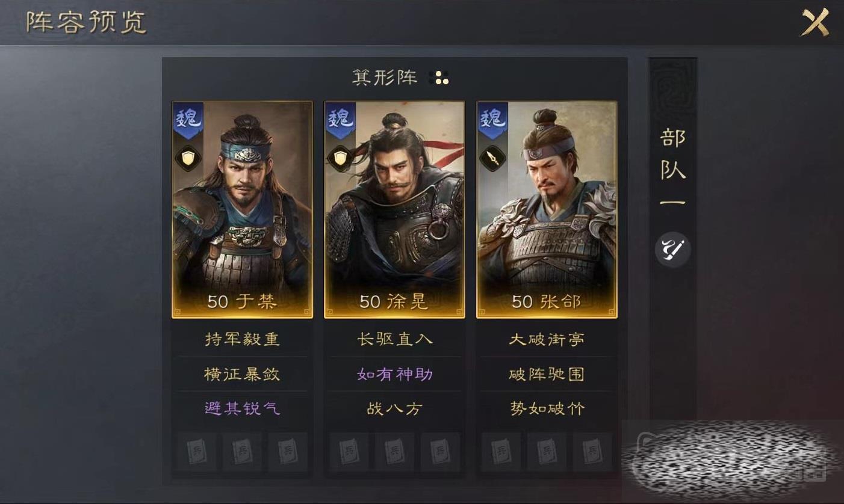Click the shield troop icon on 徐晃's card
The image size is (844, 504).
point(340,159)
